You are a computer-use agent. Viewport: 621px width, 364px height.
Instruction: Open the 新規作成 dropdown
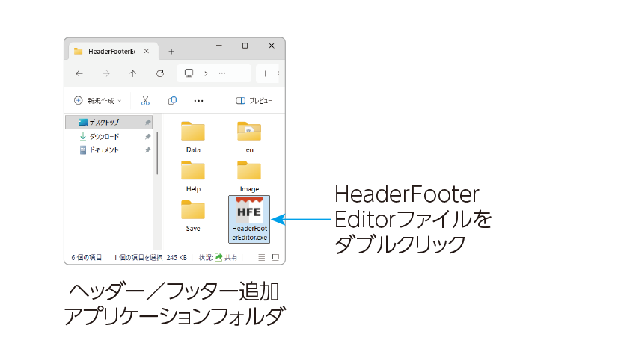(97, 101)
